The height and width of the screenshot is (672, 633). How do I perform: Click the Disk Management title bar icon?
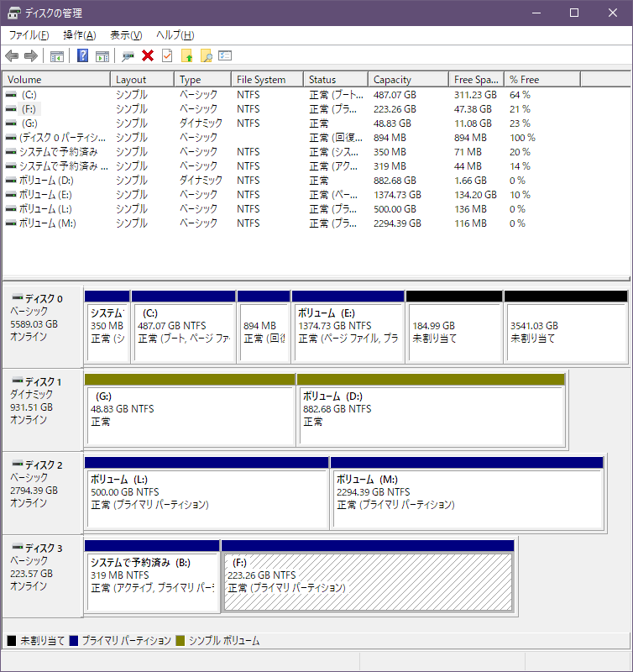tap(13, 13)
